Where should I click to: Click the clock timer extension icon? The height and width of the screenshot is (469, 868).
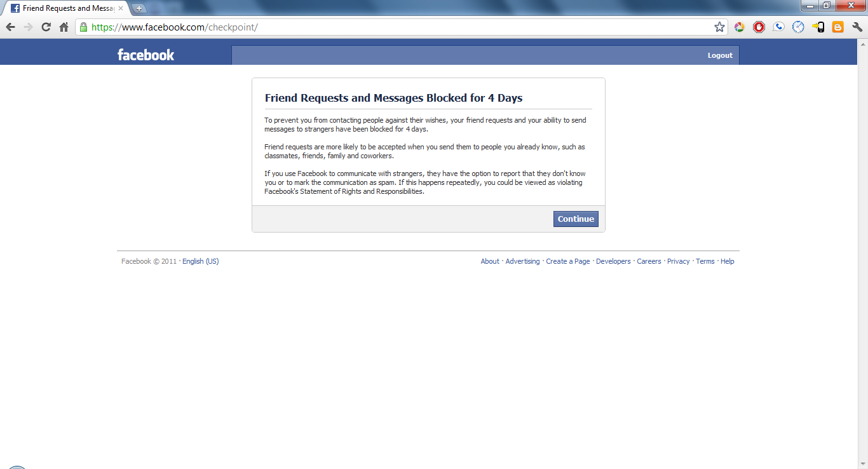click(x=798, y=27)
